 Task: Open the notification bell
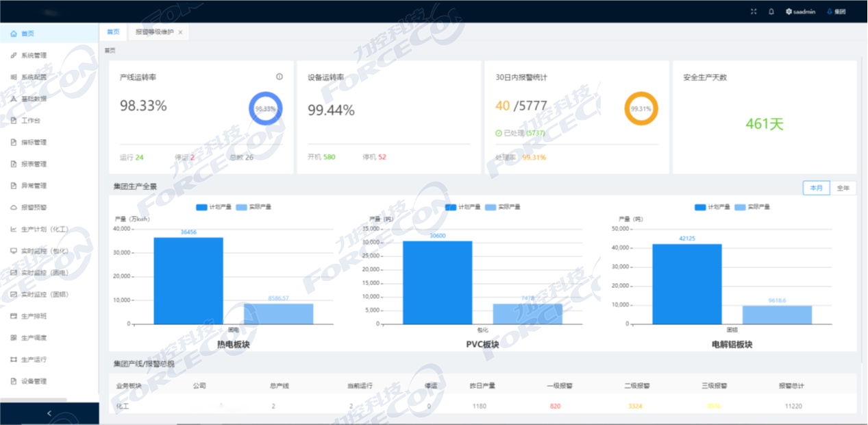pos(771,12)
